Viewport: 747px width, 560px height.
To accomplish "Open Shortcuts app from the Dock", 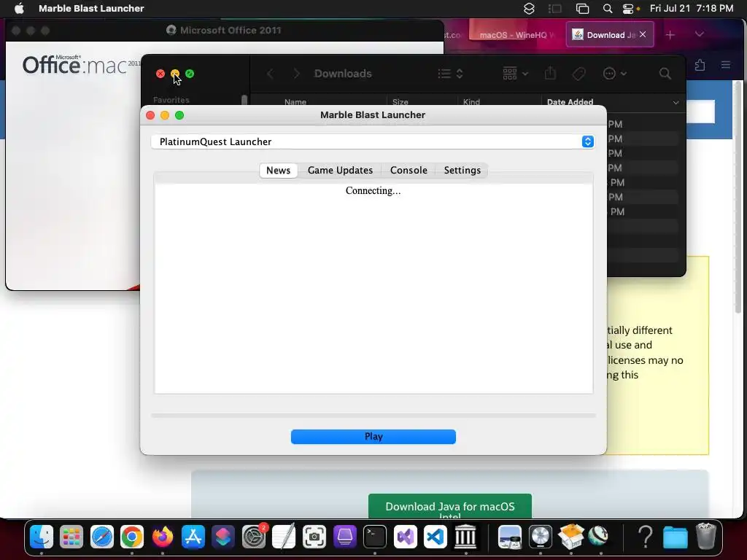I will [223, 537].
